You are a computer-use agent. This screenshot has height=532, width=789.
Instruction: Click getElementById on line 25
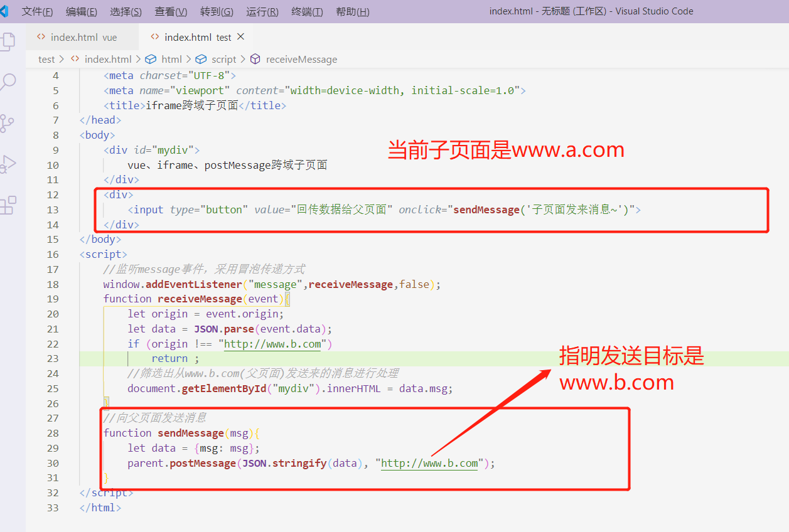224,388
